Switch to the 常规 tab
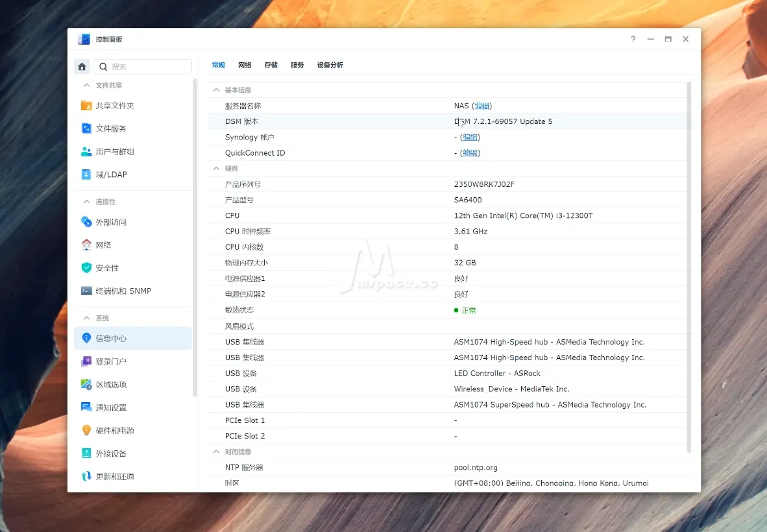This screenshot has height=532, width=767. [218, 65]
